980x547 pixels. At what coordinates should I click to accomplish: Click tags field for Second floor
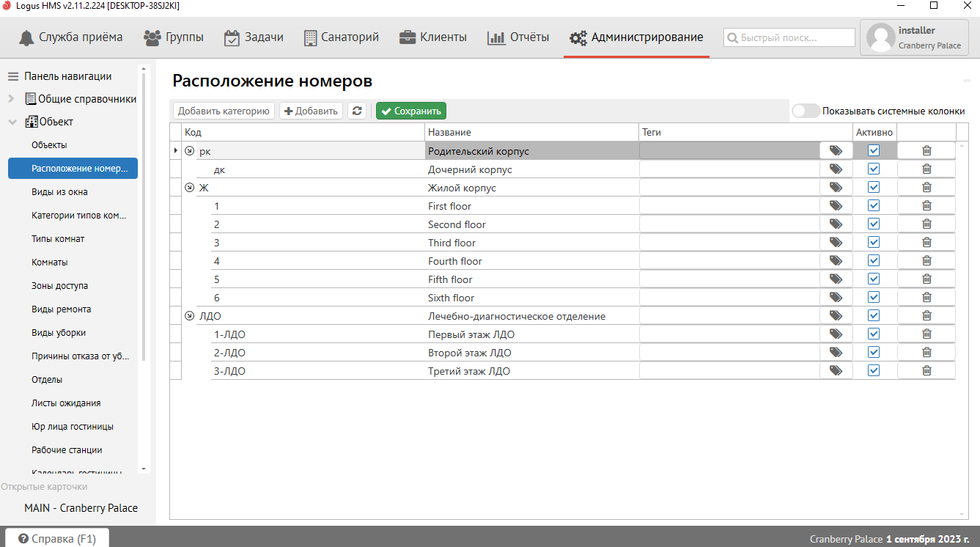[x=729, y=224]
